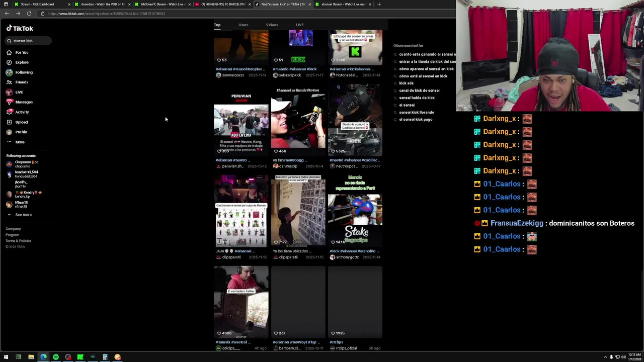Open File Explorer from the taskbar
This screenshot has width=644, height=362.
tap(31, 357)
